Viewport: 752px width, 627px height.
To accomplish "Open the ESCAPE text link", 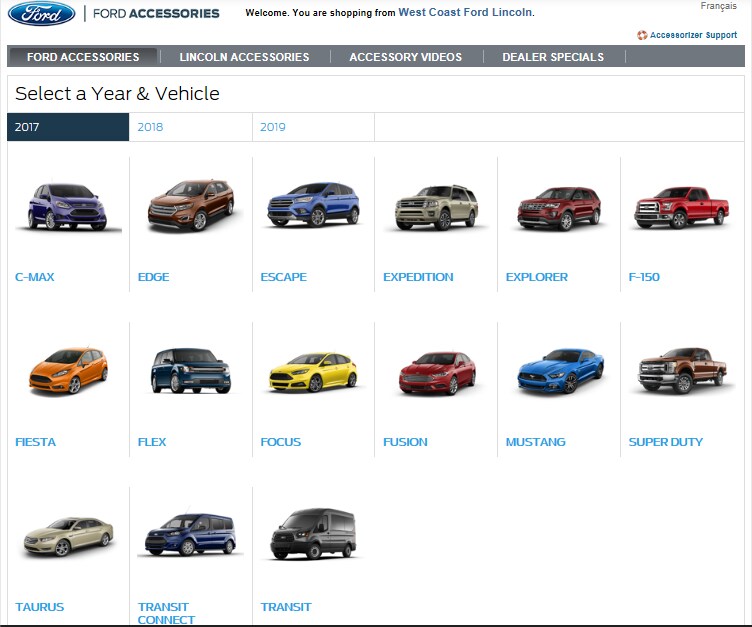I will (x=283, y=277).
